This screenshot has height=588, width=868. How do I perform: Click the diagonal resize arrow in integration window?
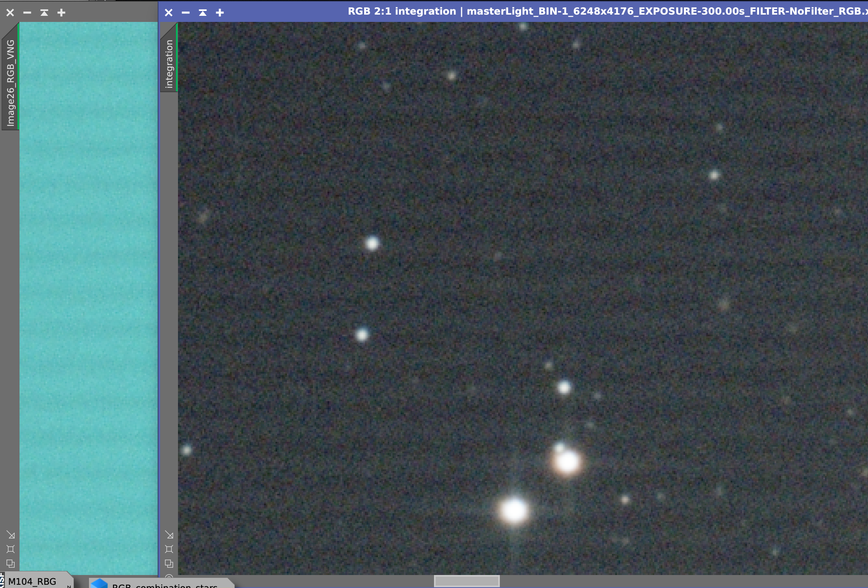pyautogui.click(x=169, y=535)
